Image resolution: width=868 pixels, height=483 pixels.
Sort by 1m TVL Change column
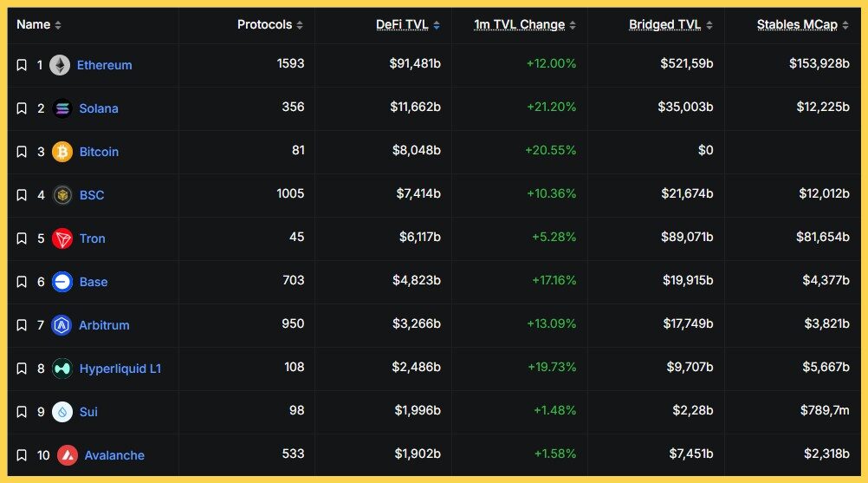(x=519, y=24)
